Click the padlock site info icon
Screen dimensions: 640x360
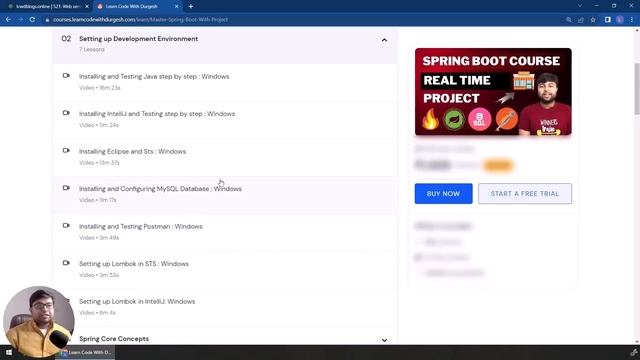(x=47, y=20)
